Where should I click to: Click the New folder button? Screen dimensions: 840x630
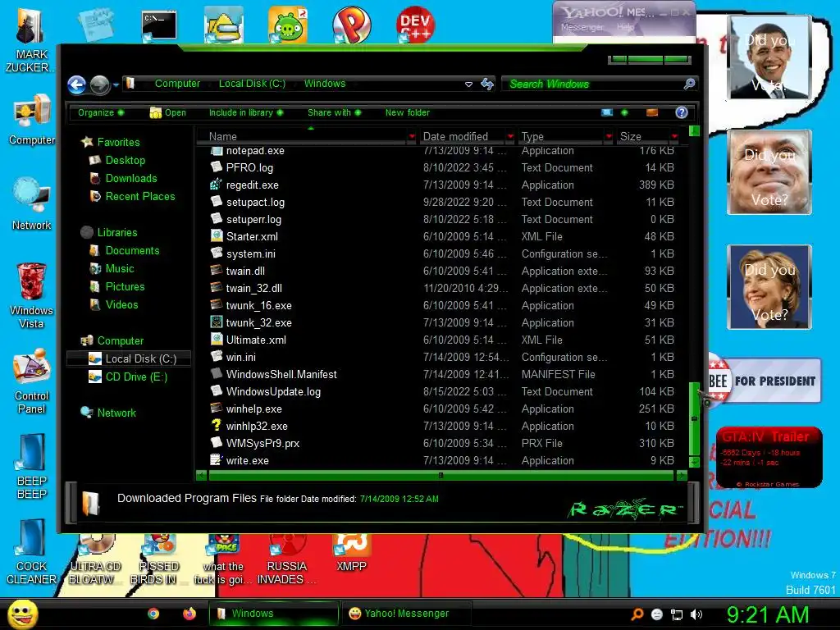(x=407, y=112)
